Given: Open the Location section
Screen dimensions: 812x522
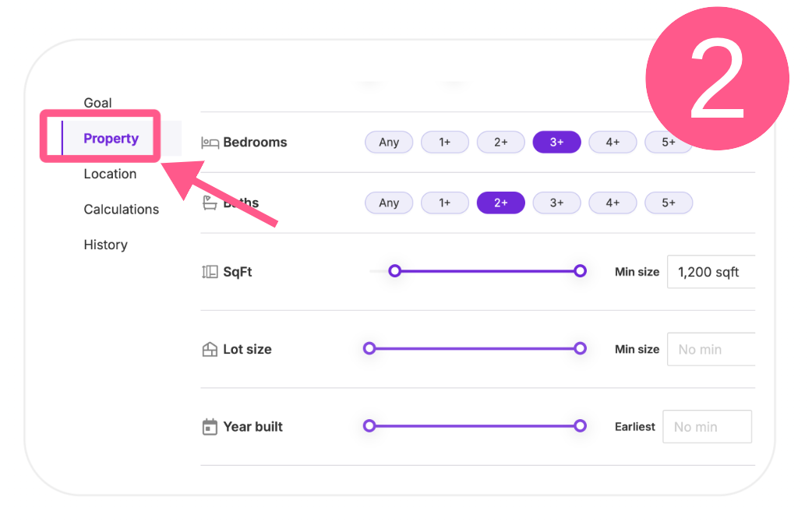Looking at the screenshot, I should (111, 174).
